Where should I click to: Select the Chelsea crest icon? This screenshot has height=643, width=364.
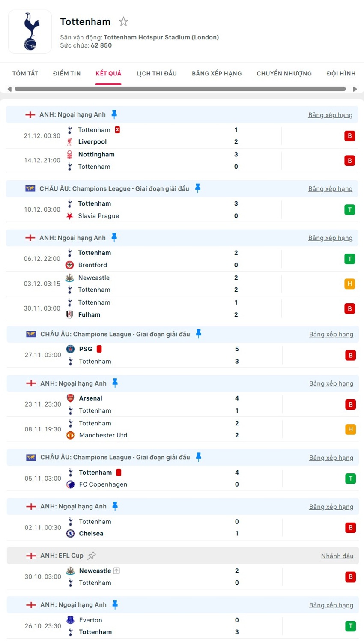(70, 534)
